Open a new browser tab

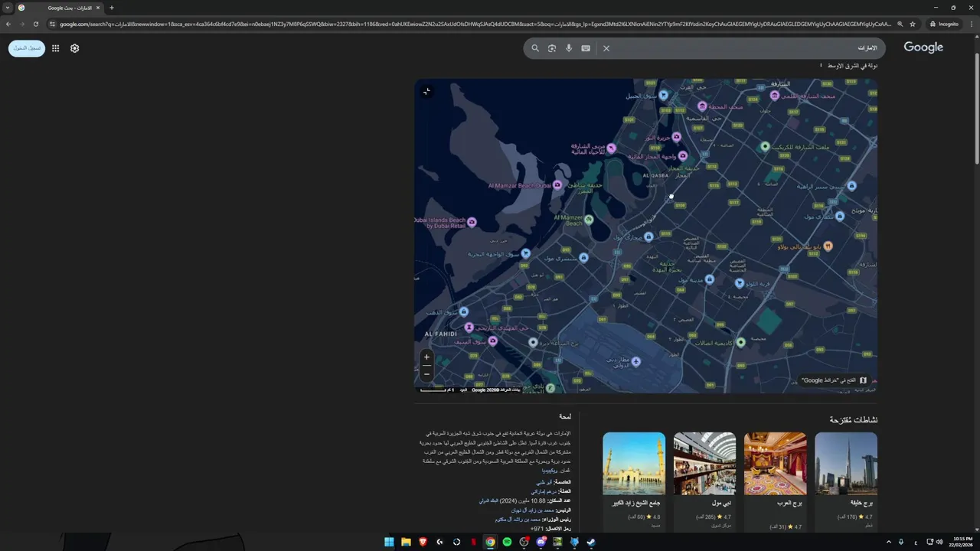point(112,8)
